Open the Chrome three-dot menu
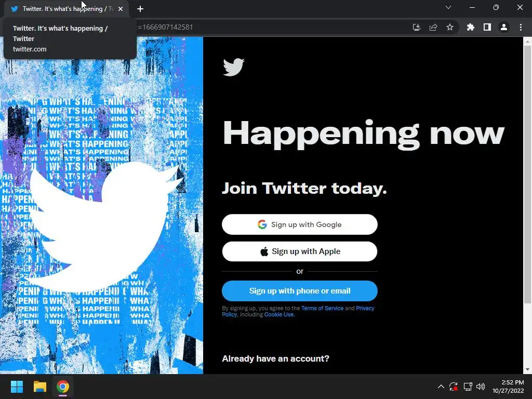The height and width of the screenshot is (399, 532). (521, 27)
